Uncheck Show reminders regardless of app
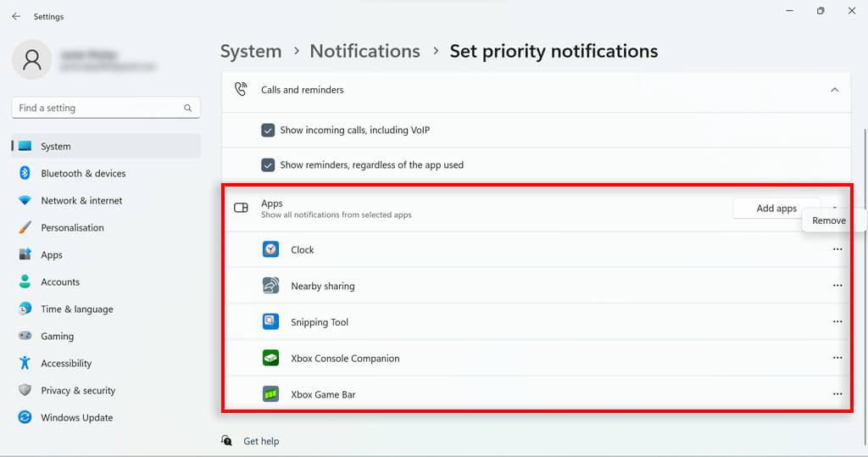868x457 pixels. point(268,165)
